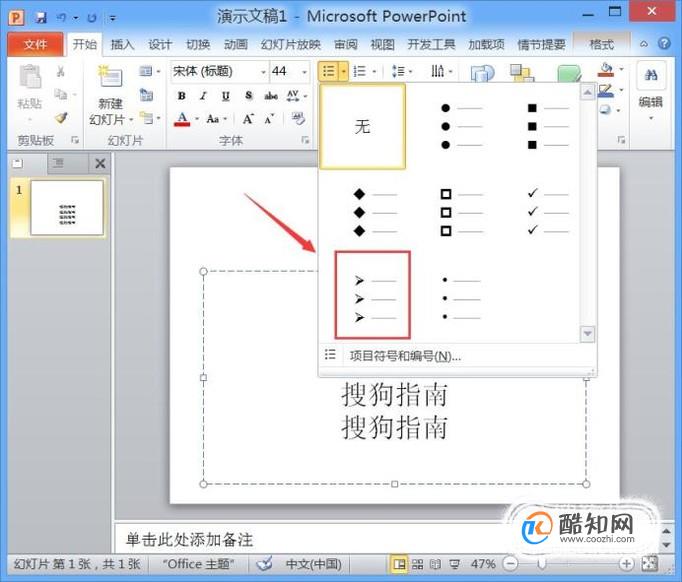Open the text direction dropdown

click(441, 71)
